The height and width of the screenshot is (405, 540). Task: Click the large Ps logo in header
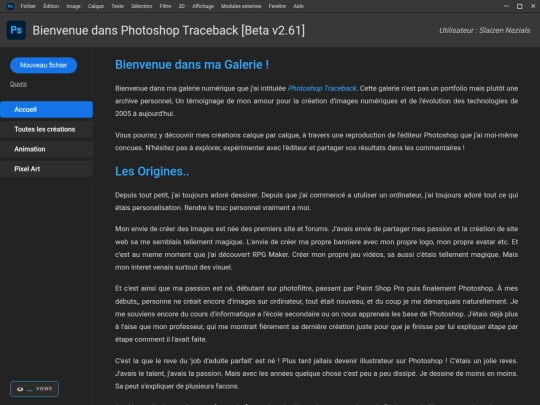16,30
